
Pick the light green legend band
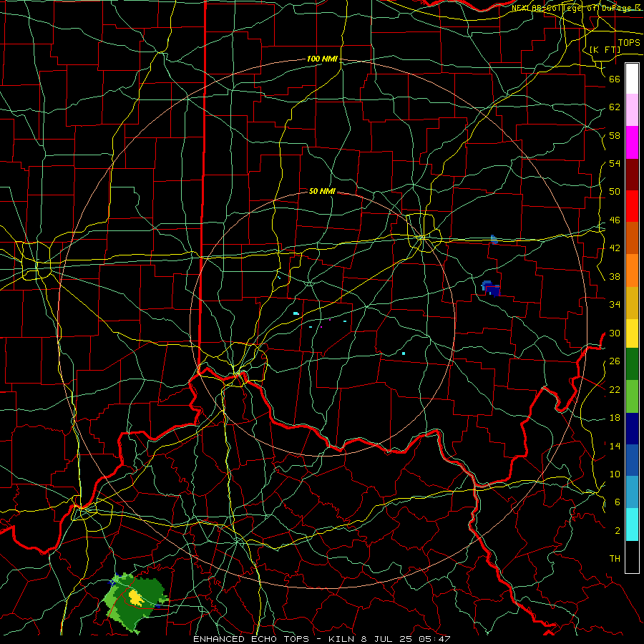pyautogui.click(x=632, y=396)
